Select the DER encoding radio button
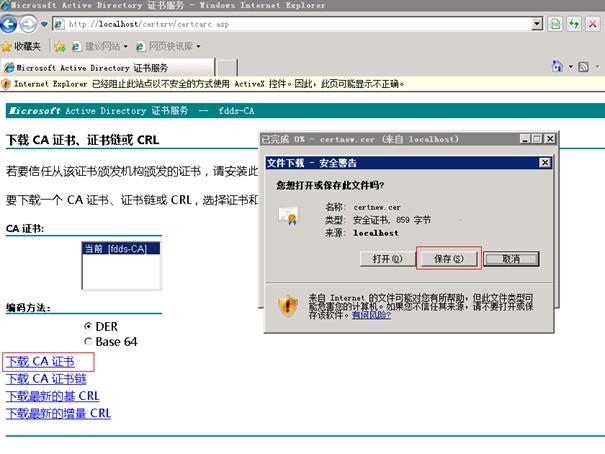The width and height of the screenshot is (605, 454). pyautogui.click(x=88, y=326)
